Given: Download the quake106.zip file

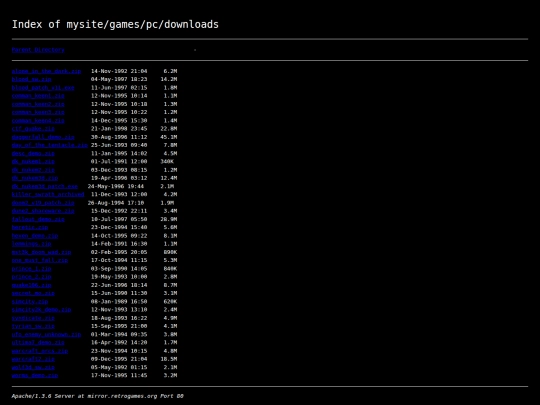Looking at the screenshot, I should point(31,285).
